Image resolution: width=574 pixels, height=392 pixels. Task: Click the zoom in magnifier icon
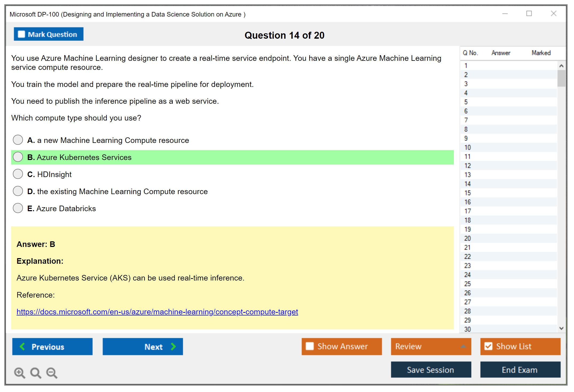[19, 373]
